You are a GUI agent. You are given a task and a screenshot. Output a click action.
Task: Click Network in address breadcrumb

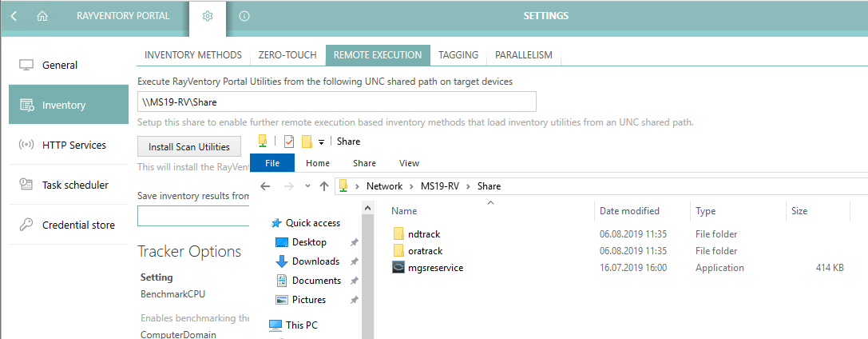(x=384, y=186)
